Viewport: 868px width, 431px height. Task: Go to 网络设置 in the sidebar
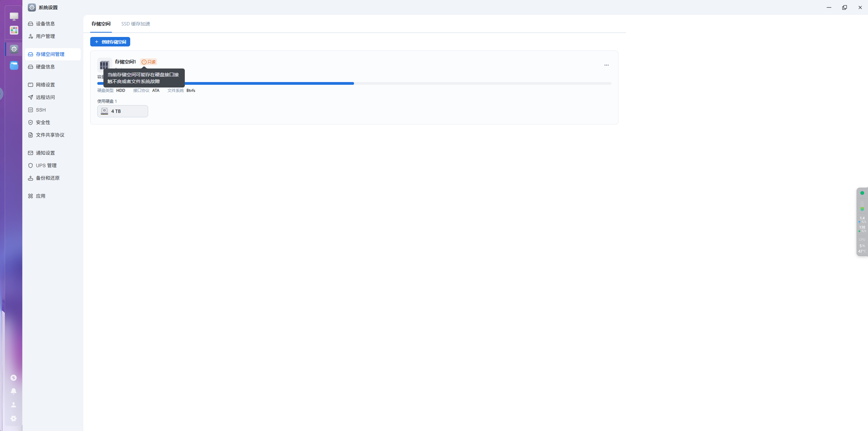(x=45, y=85)
